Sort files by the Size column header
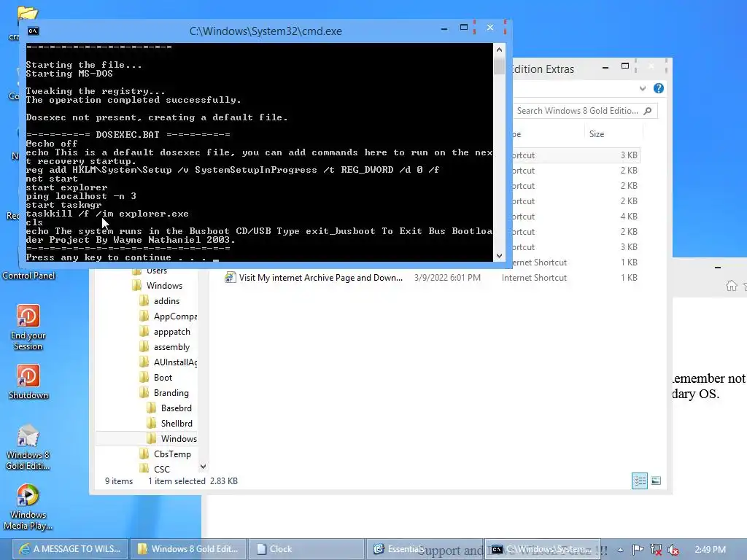Viewport: 747px width, 560px height. [x=597, y=134]
